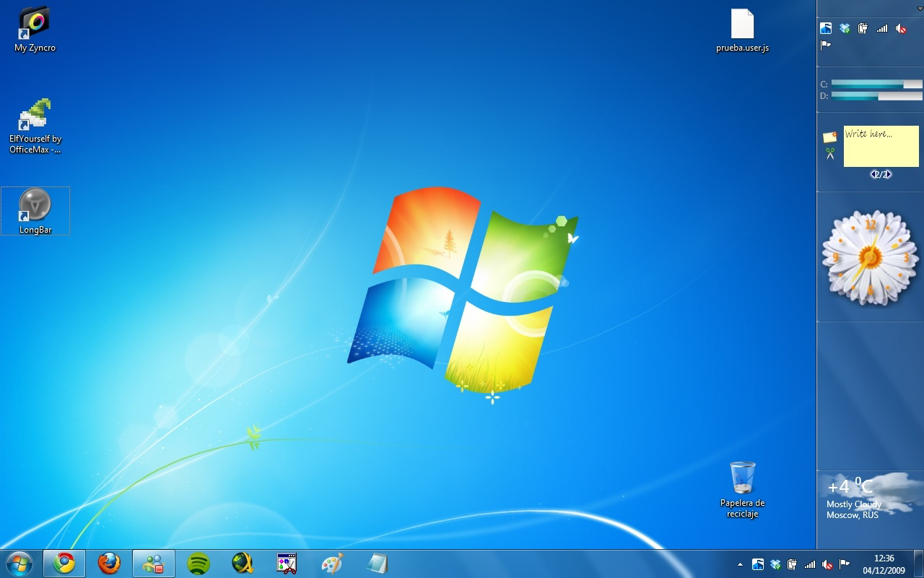
Task: Click the daisy flower clock gadget
Action: 870,258
